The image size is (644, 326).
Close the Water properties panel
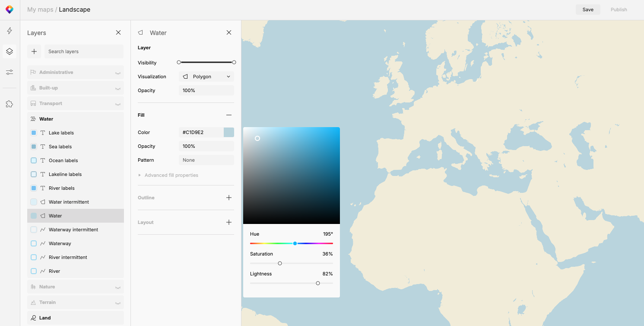point(229,32)
